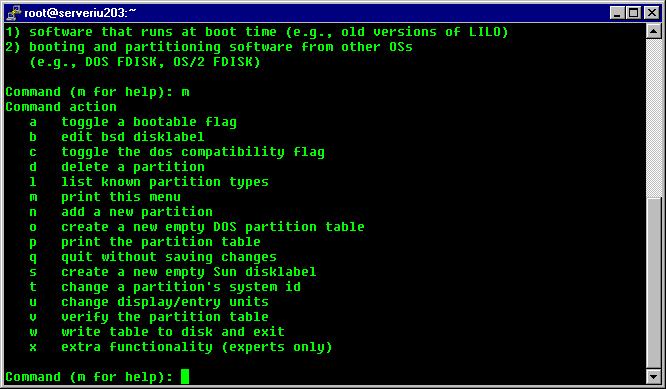
Task: Click the 'toggle a bootable flag' line
Action: pos(133,122)
